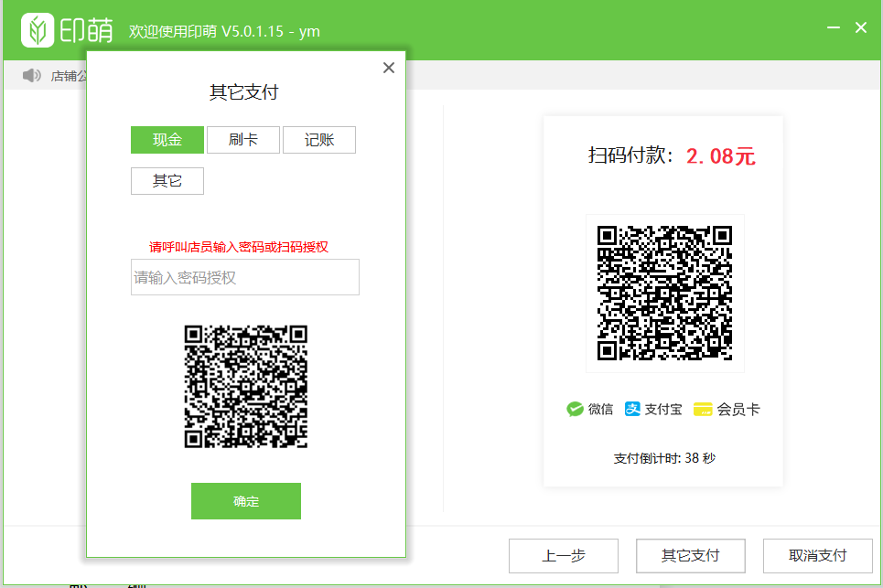Click the authorization QR code in the dialog
This screenshot has width=883, height=588.
[246, 387]
